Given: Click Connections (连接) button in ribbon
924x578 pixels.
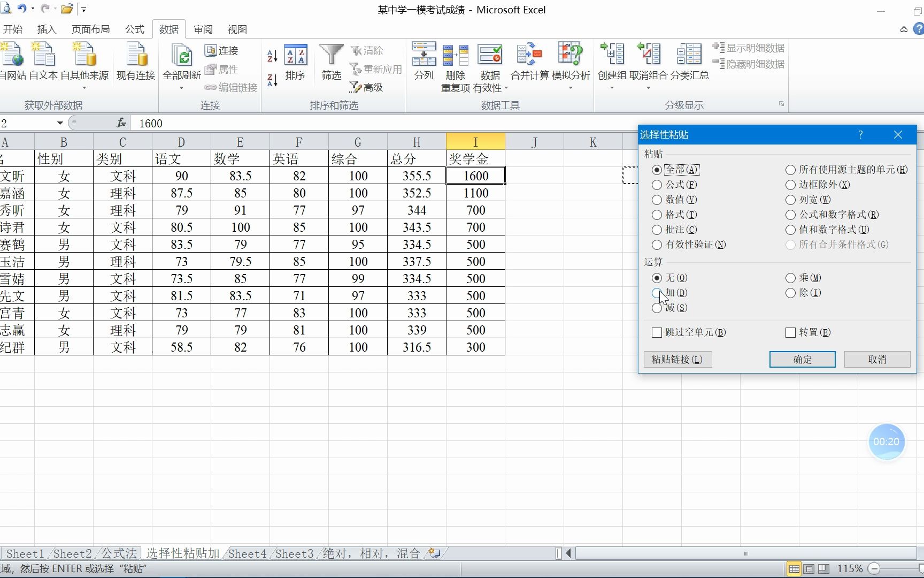Looking at the screenshot, I should click(x=221, y=50).
